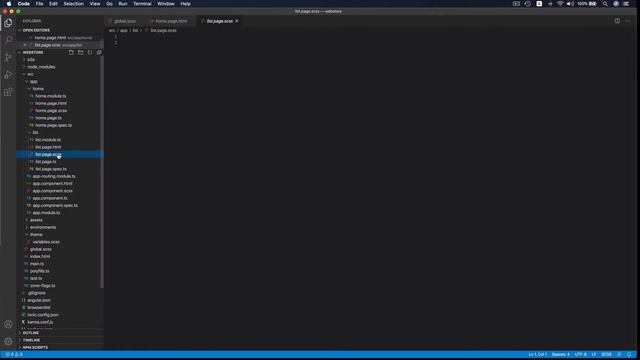Collapse the WEBSTORE project section
This screenshot has height=360, width=640.
coord(33,52)
